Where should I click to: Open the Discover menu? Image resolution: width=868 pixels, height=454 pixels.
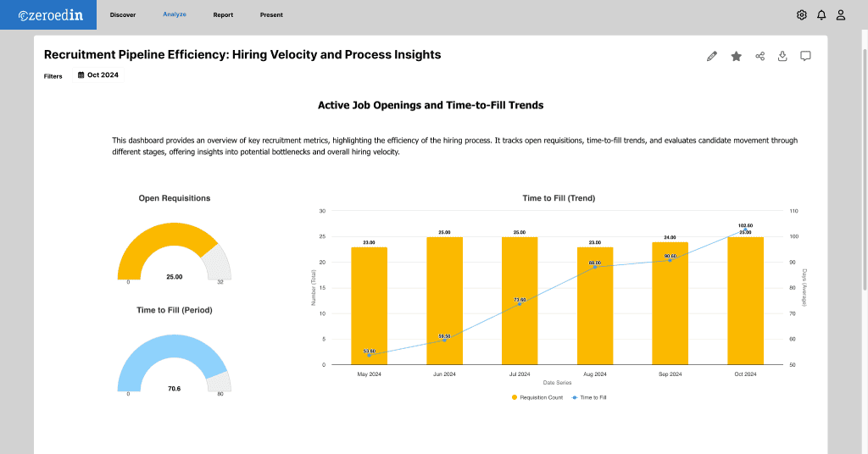coord(123,14)
